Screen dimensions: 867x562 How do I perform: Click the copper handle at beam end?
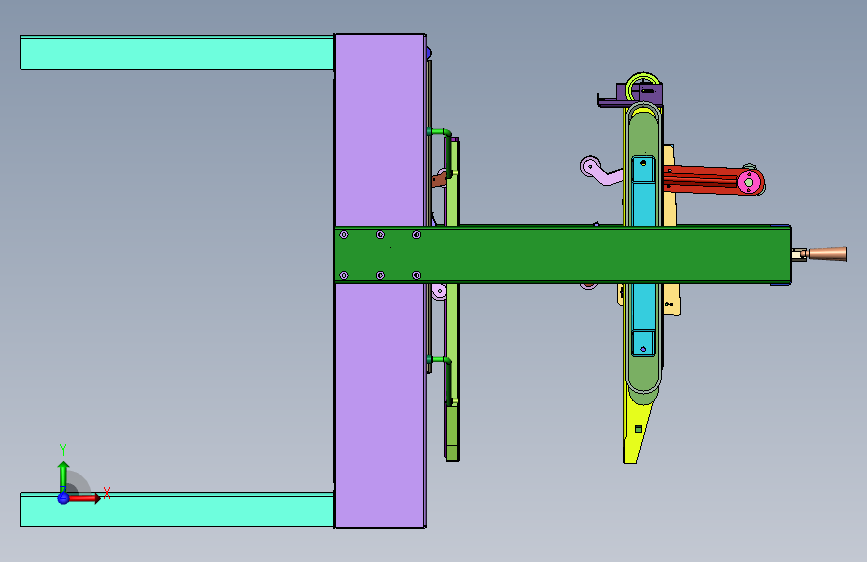827,254
